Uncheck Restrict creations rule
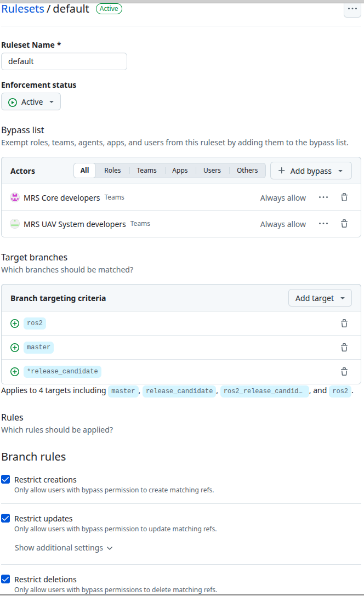This screenshot has width=364, height=596. (5, 479)
